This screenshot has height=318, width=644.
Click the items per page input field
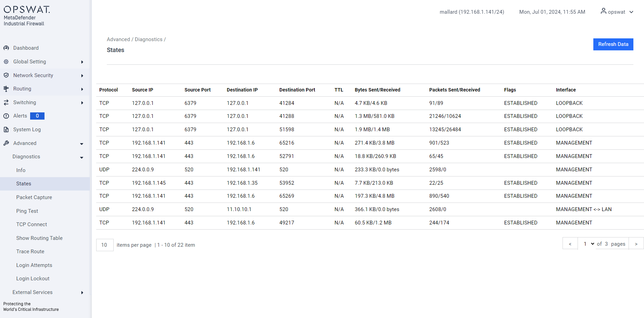coord(104,245)
